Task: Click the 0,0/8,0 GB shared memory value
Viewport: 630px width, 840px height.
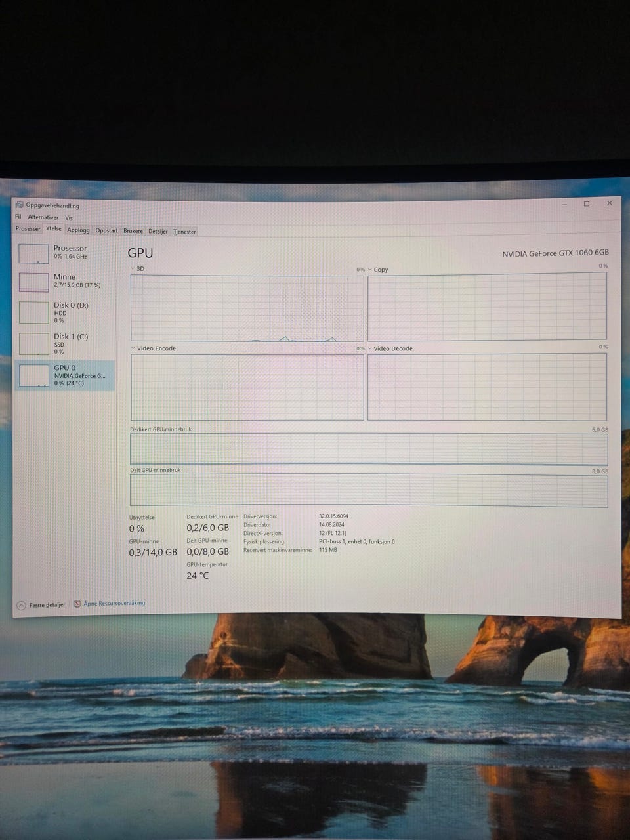Action: (208, 552)
